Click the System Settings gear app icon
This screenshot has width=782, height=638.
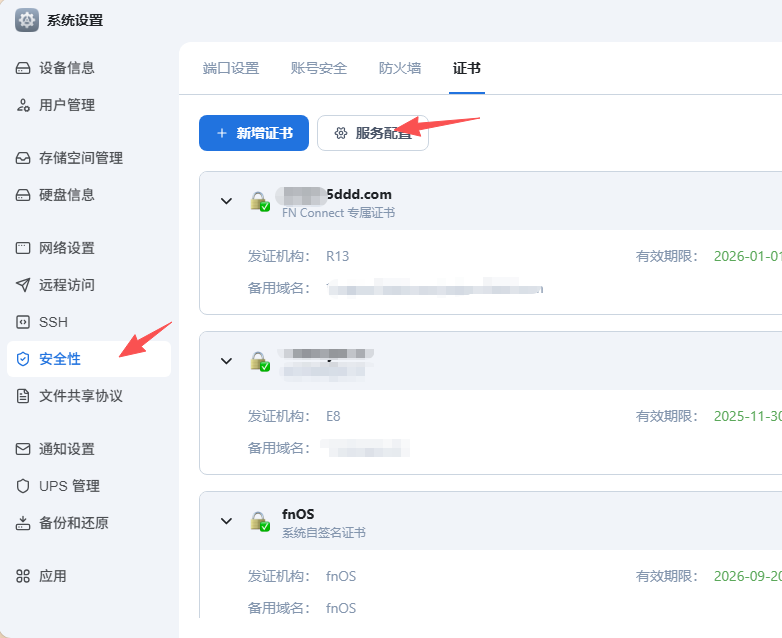pos(27,20)
